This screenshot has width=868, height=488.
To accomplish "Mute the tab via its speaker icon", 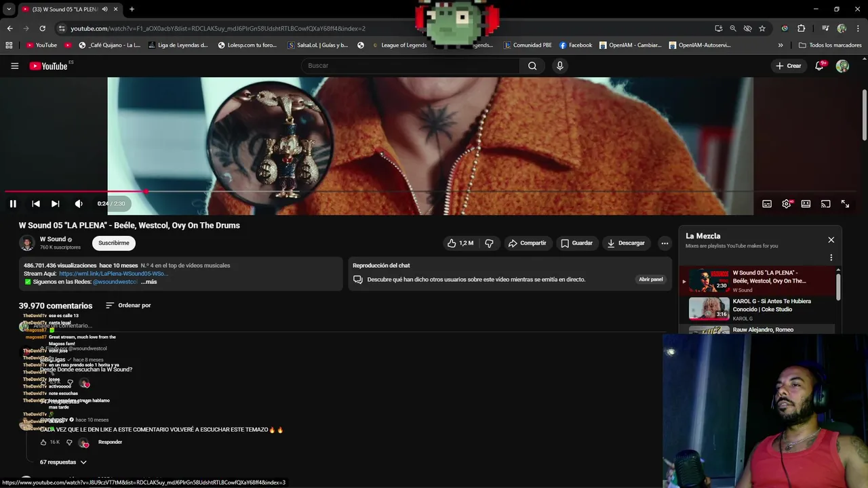I will pyautogui.click(x=104, y=9).
